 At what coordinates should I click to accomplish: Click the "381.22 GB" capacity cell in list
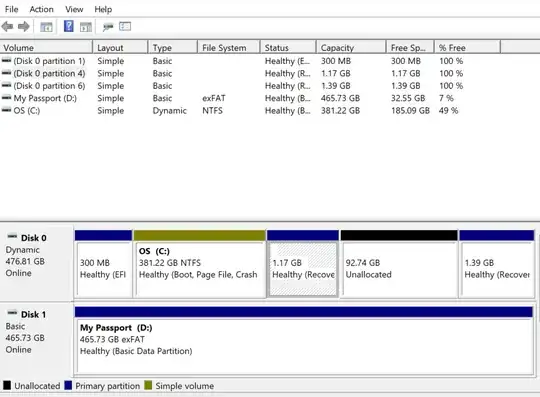point(341,111)
